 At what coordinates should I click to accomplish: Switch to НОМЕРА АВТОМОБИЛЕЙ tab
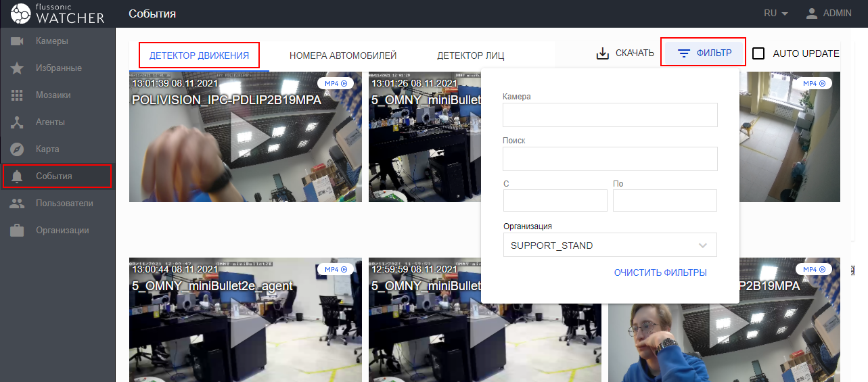(x=342, y=55)
